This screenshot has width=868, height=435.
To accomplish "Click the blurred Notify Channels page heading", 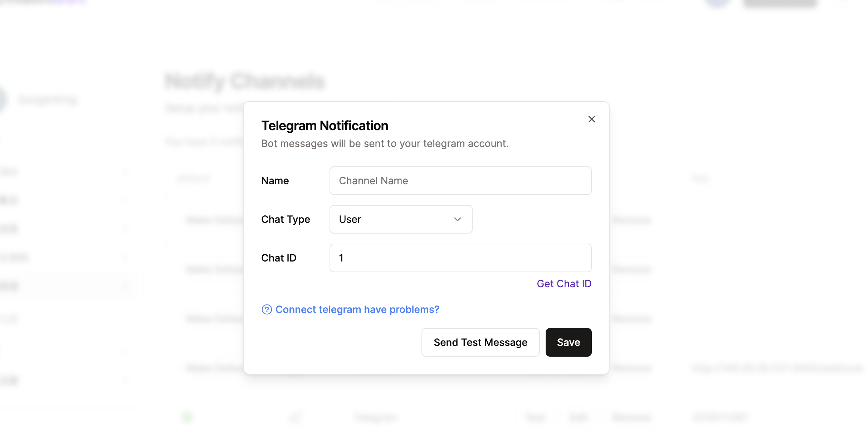I will click(x=244, y=81).
